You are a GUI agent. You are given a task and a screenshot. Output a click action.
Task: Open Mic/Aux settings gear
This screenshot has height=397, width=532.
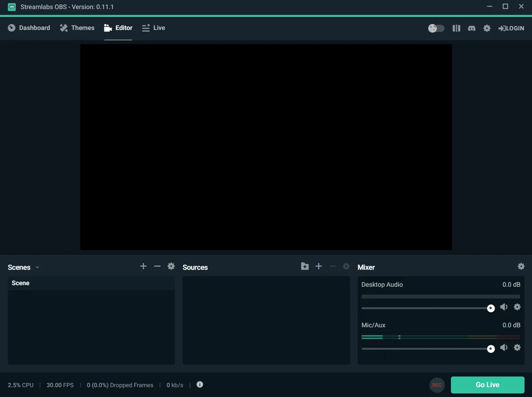(x=517, y=347)
